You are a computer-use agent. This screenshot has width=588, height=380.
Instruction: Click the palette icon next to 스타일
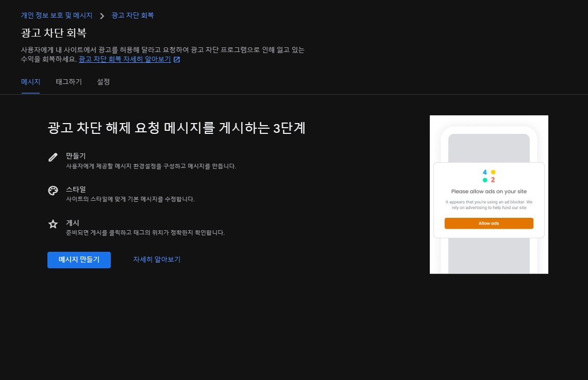pyautogui.click(x=53, y=191)
